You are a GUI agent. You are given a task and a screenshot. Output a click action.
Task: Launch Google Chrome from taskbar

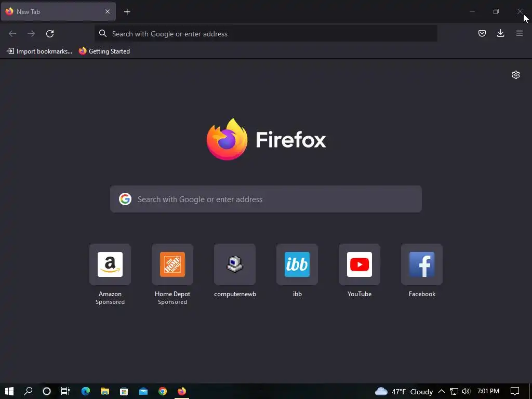click(163, 391)
